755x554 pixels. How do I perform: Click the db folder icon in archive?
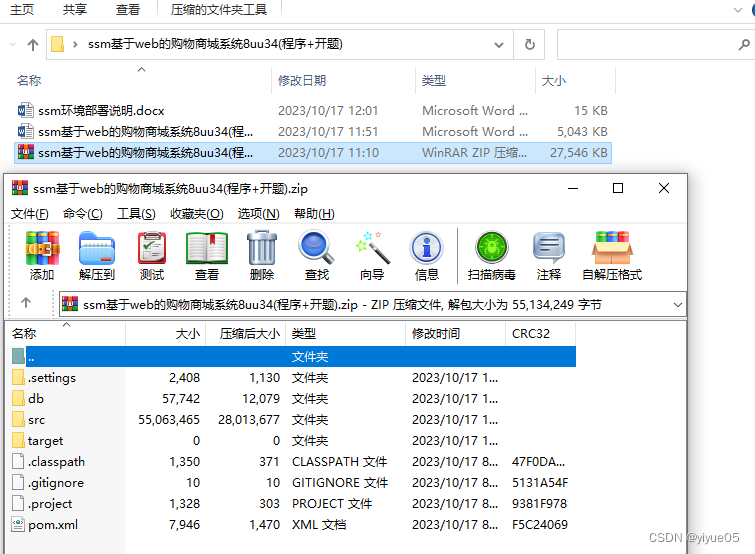(x=18, y=399)
